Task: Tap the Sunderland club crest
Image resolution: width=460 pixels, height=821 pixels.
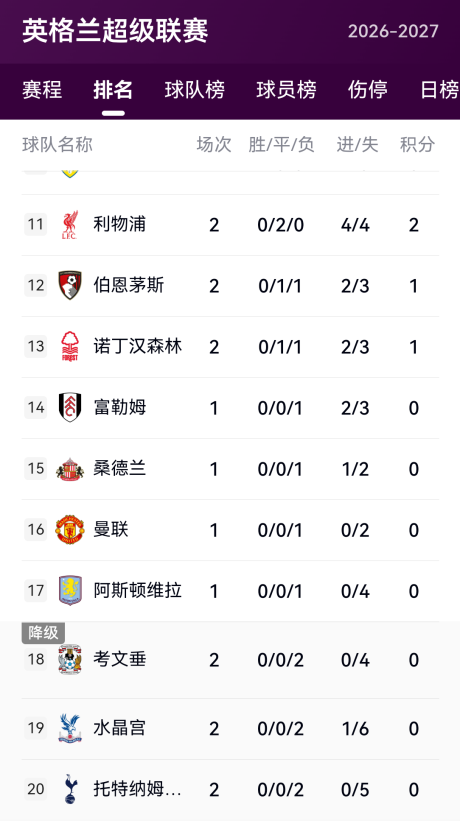Action: coord(70,469)
